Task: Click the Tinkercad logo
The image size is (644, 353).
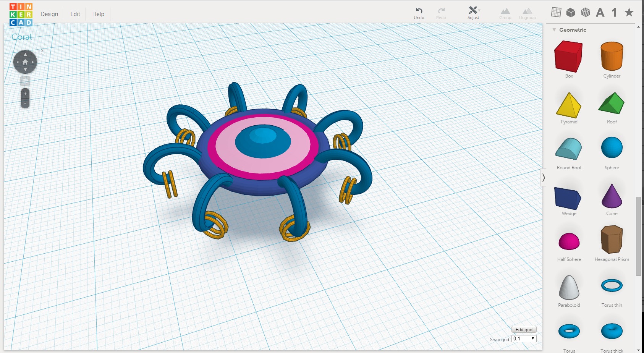Action: (x=21, y=14)
